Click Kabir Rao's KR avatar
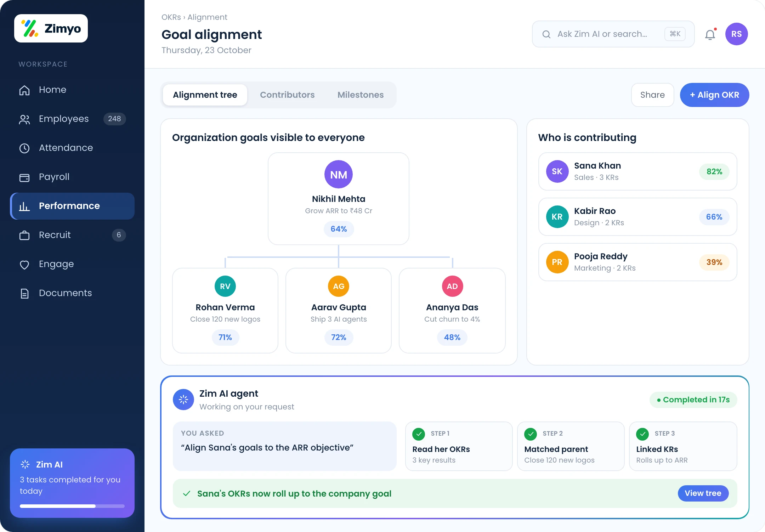Screen dimensions: 765x532 [x=557, y=217]
